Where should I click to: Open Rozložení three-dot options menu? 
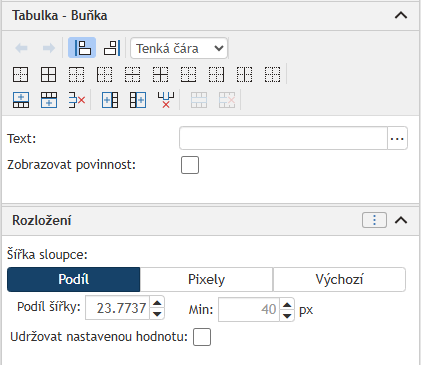click(374, 220)
